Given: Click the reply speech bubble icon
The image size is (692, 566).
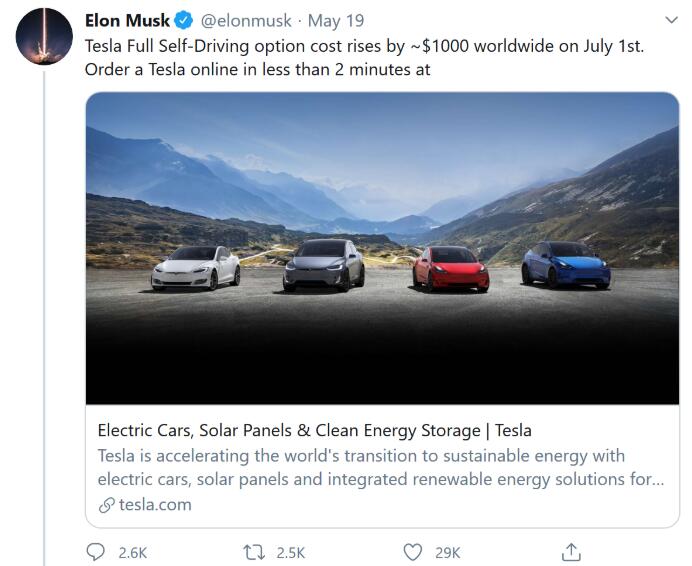Looking at the screenshot, I should (x=95, y=552).
